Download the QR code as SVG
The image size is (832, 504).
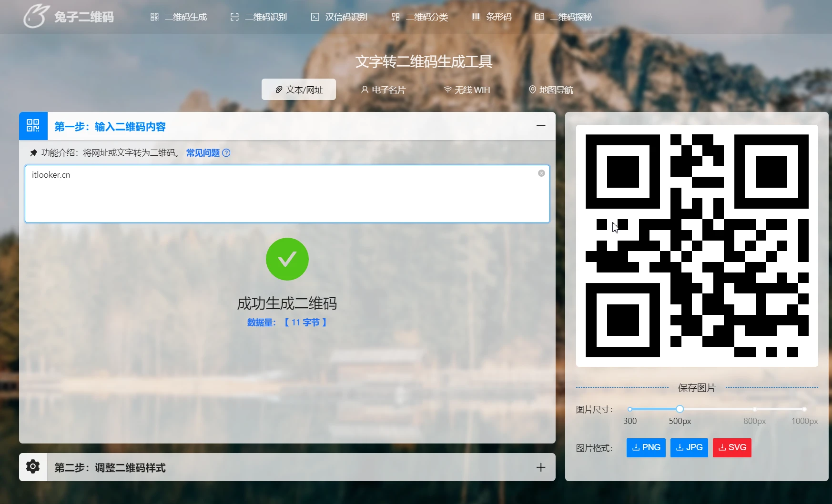click(732, 448)
